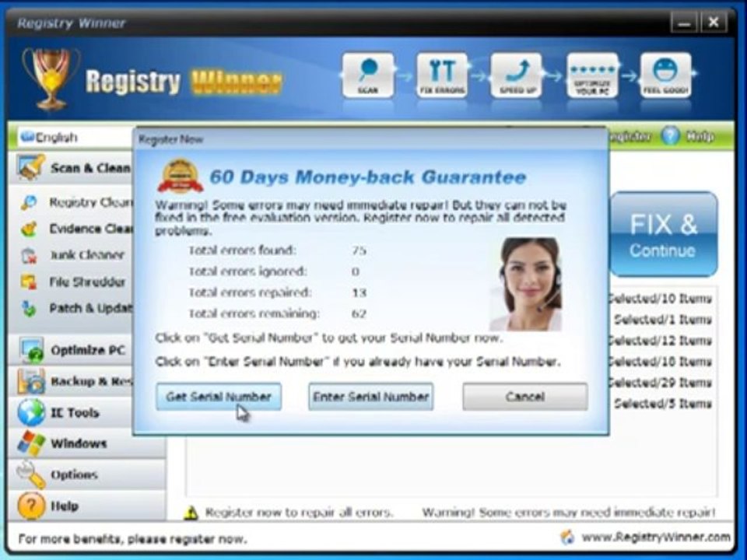Open the English language dropdown
The image size is (747, 560).
click(x=76, y=137)
